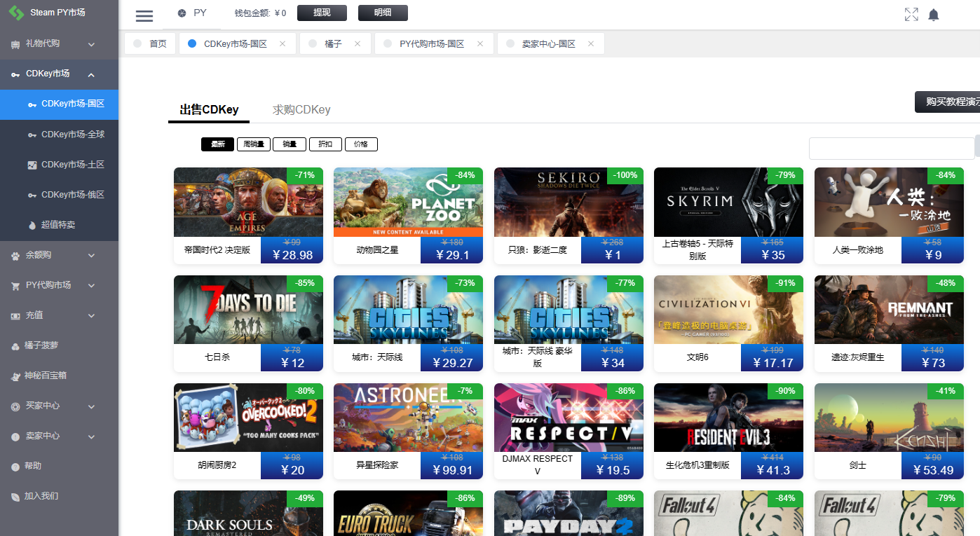Click the 余额购 paw icon
This screenshot has height=536, width=980.
click(x=15, y=256)
